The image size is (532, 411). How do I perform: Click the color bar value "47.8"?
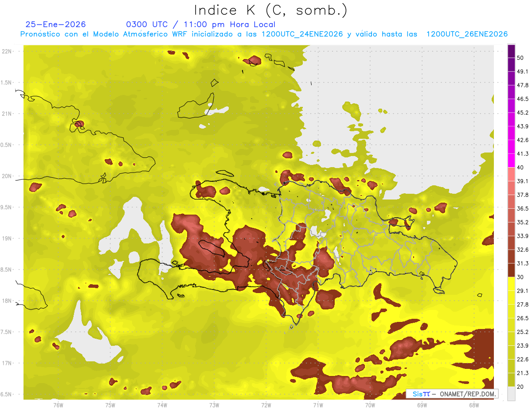(x=523, y=85)
